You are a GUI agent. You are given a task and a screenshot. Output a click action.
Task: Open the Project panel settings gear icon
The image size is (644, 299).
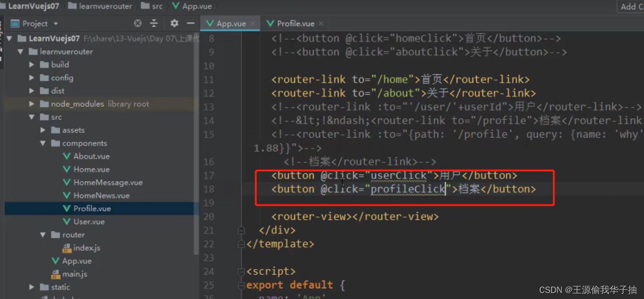tap(174, 23)
